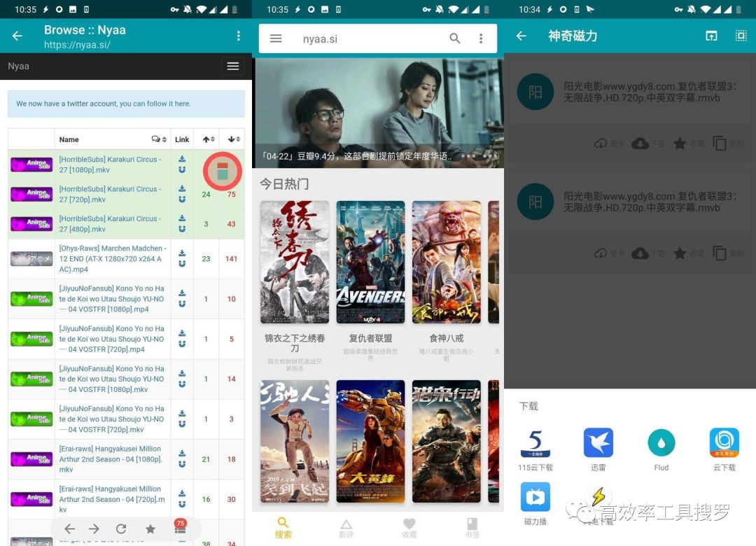Navigate back using floating browser toolbar
Viewport: 756px width, 546px height.
click(x=69, y=528)
